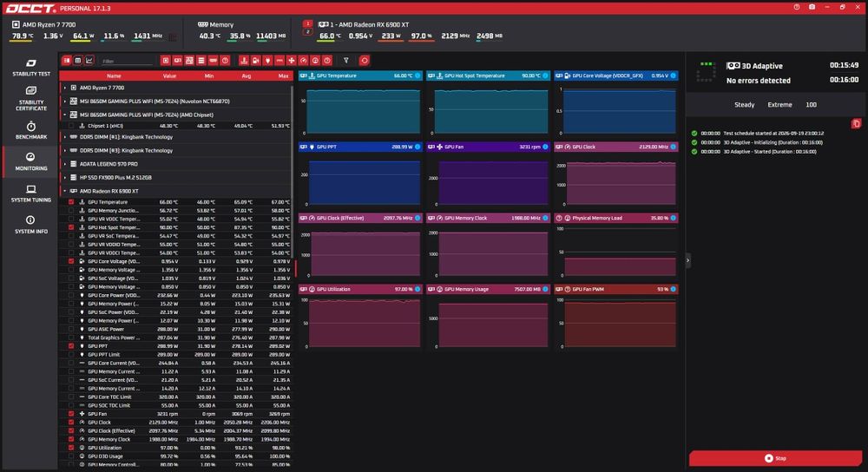Screen dimensions: 868x472
Task: Click the screenshot camera icon in title bar
Action: click(x=812, y=7)
